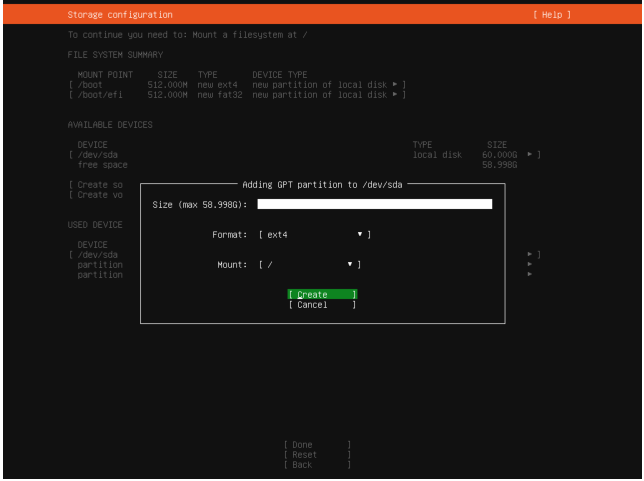This screenshot has width=644, height=481.
Task: Expand the used /dev/sda device arrow
Action: (x=531, y=255)
